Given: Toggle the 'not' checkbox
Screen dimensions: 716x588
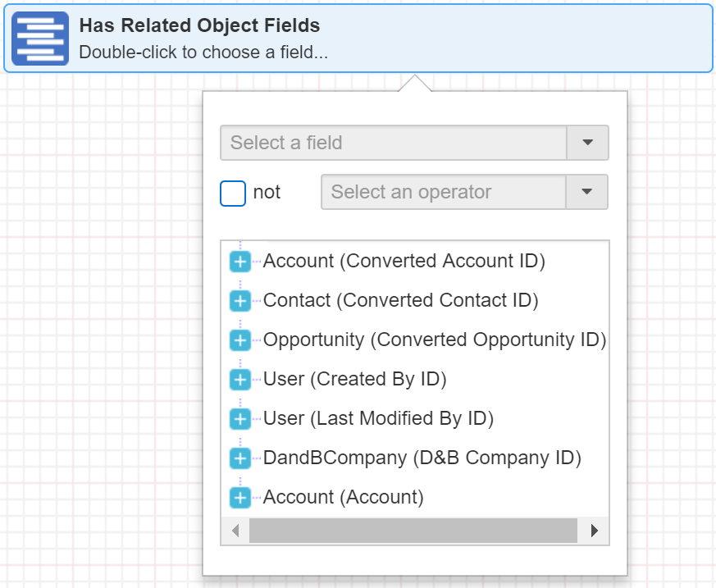Looking at the screenshot, I should coord(233,193).
